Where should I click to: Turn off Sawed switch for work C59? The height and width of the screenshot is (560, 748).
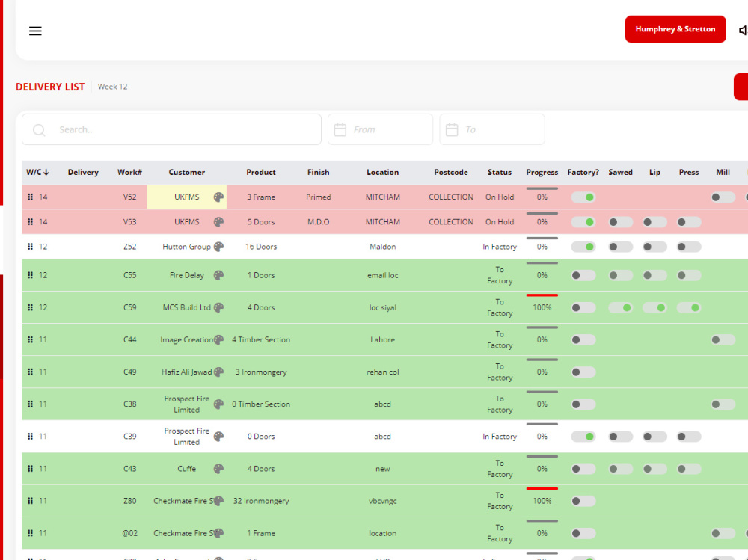[620, 308]
